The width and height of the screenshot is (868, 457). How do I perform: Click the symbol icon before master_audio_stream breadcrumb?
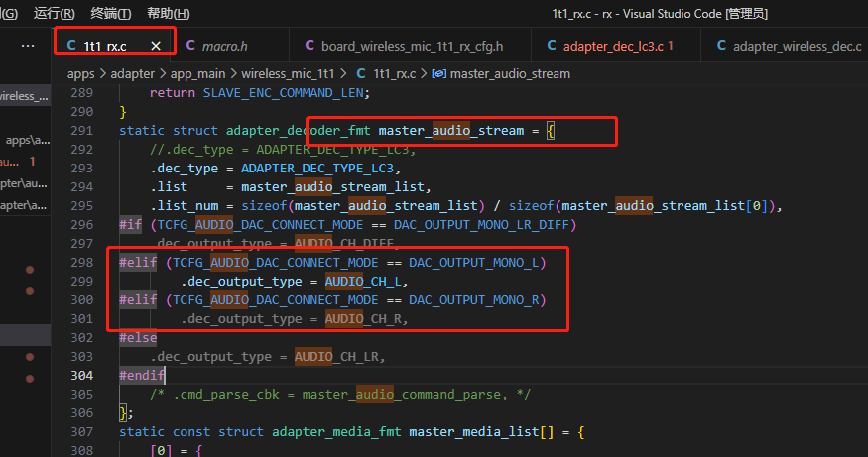click(439, 74)
